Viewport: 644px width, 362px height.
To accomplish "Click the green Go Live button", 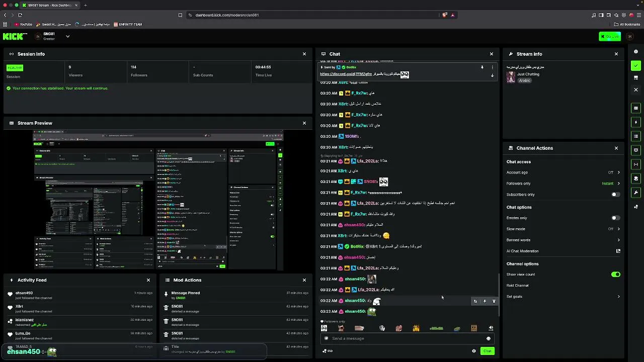I will coord(610,36).
